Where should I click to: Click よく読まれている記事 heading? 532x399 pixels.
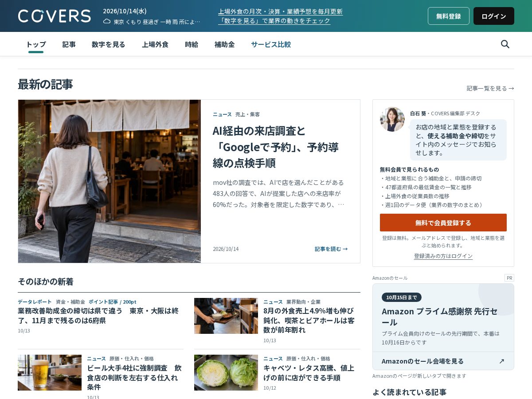point(410,392)
